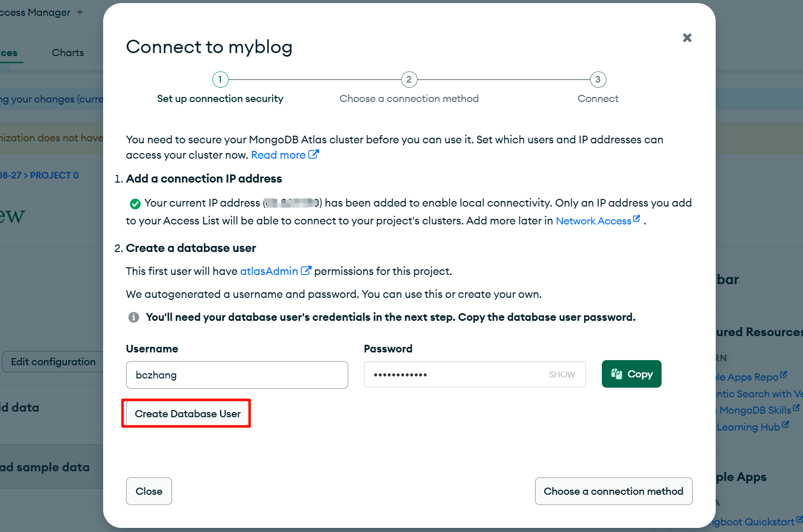Click the step 2 circle icon
Screen dimensions: 803x532
coord(409,80)
